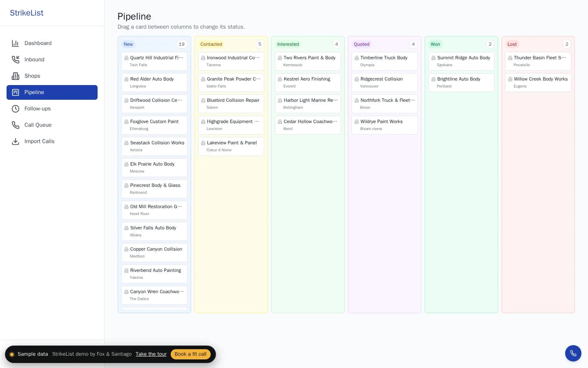This screenshot has width=588, height=368.
Task: Click the Lost column label
Action: click(512, 44)
